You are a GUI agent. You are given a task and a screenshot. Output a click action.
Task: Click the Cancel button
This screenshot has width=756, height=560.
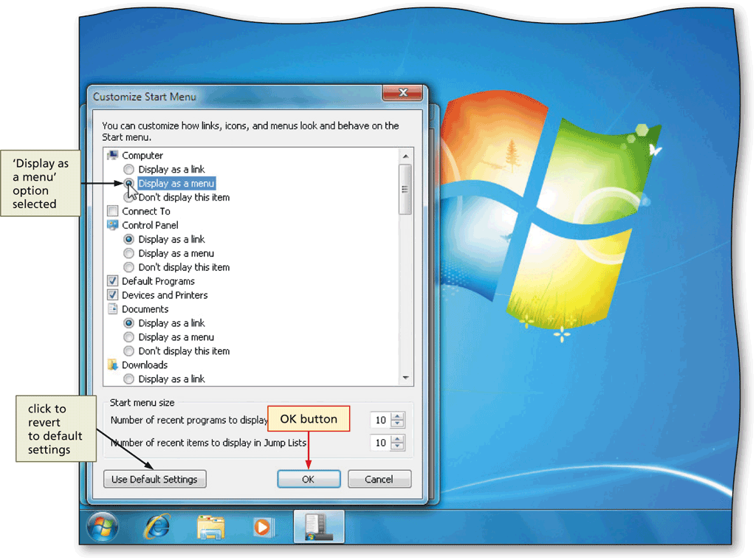tap(379, 479)
